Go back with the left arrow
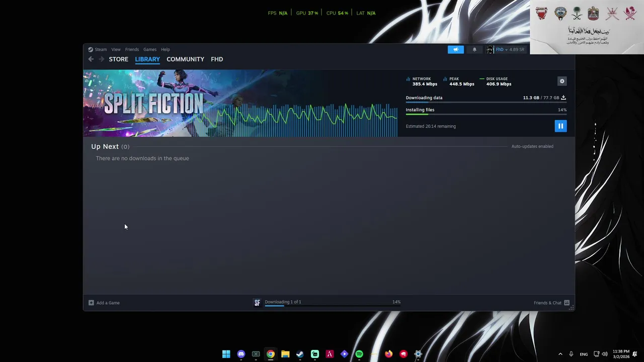The height and width of the screenshot is (362, 644). [91, 59]
